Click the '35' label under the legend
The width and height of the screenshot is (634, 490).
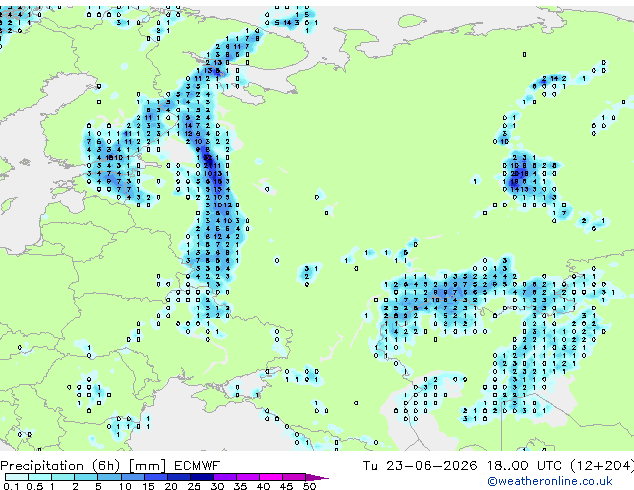(241, 486)
